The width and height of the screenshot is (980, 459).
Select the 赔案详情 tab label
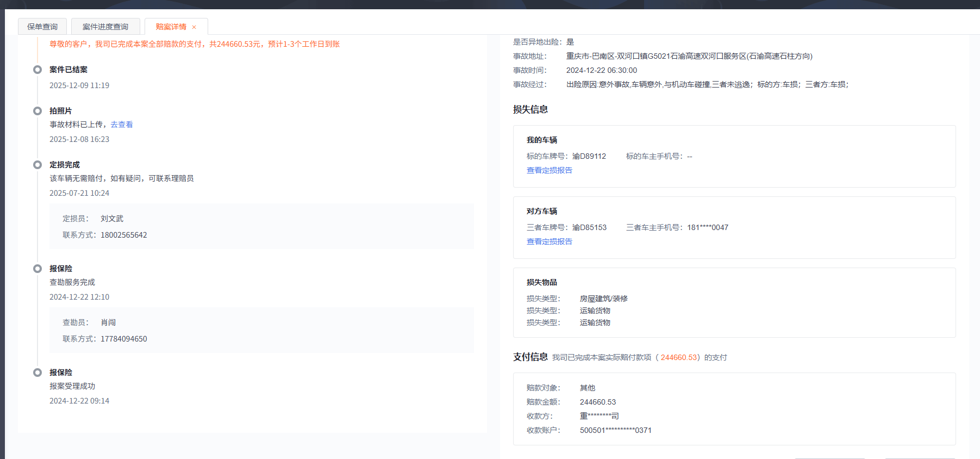click(171, 27)
